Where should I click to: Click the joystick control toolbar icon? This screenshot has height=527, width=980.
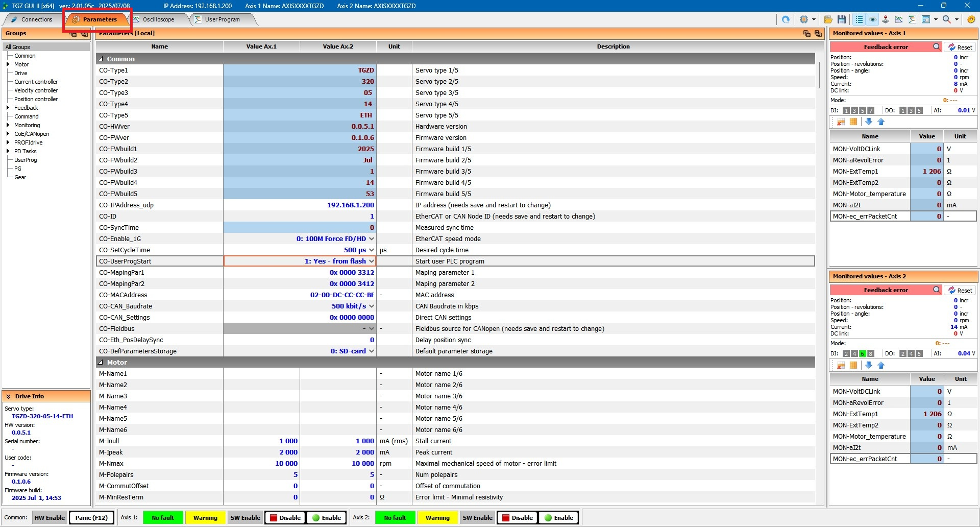[x=886, y=19]
